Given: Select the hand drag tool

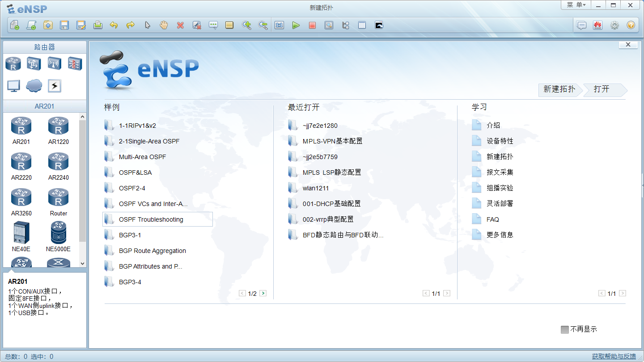Looking at the screenshot, I should pyautogui.click(x=164, y=25).
